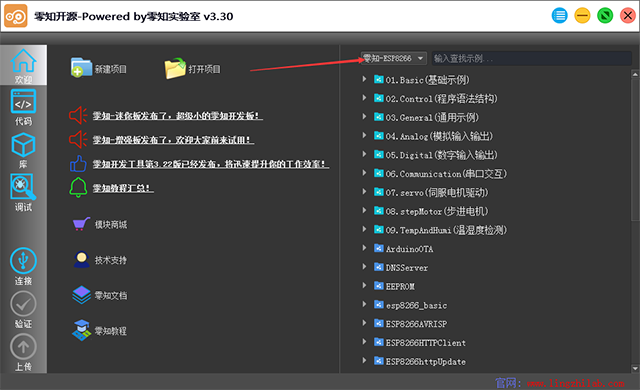Image resolution: width=640 pixels, height=390 pixels.
Task: Open the v3.22 dev tool release link
Action: pyautogui.click(x=211, y=164)
